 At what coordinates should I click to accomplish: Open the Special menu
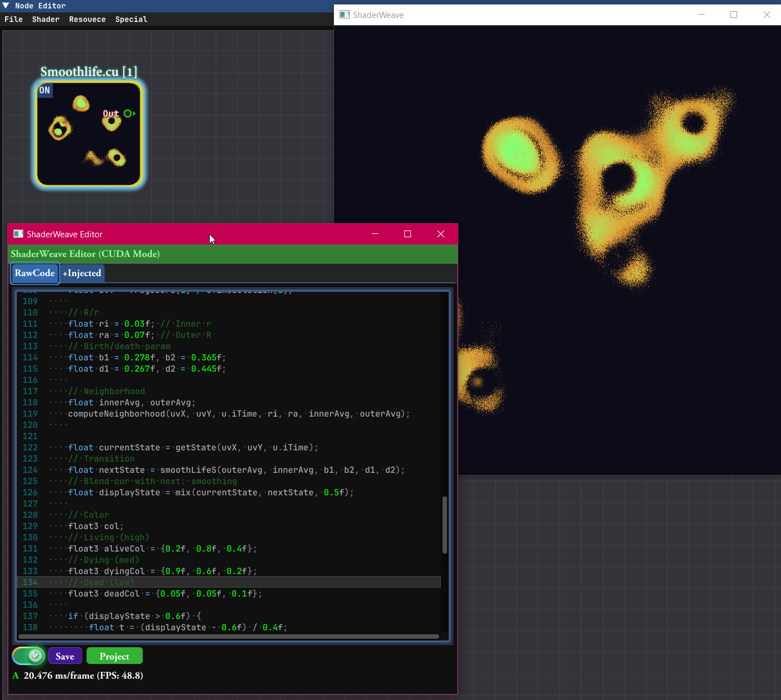pyautogui.click(x=131, y=19)
